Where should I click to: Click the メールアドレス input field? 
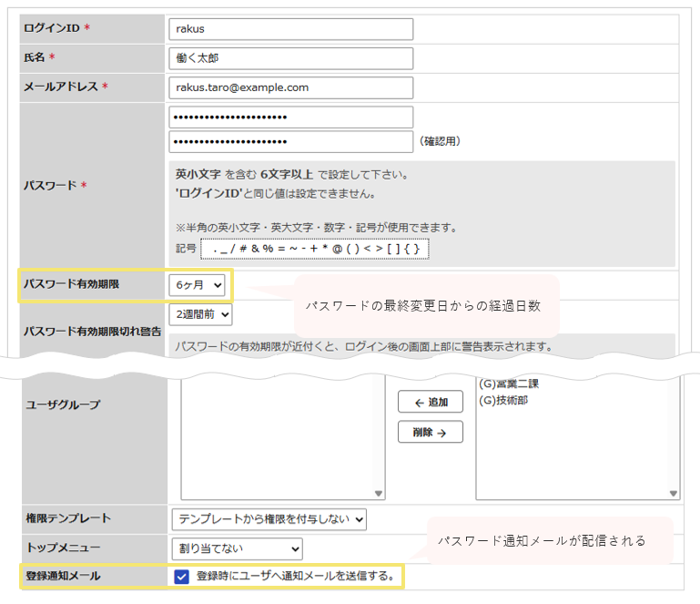tap(290, 87)
